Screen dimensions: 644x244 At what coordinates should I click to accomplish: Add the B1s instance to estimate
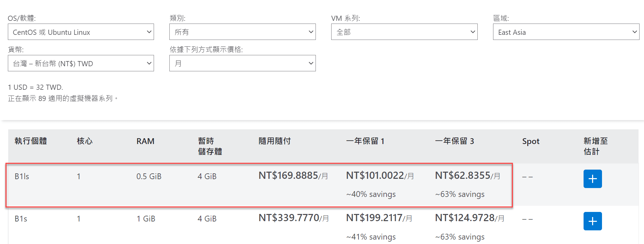592,221
